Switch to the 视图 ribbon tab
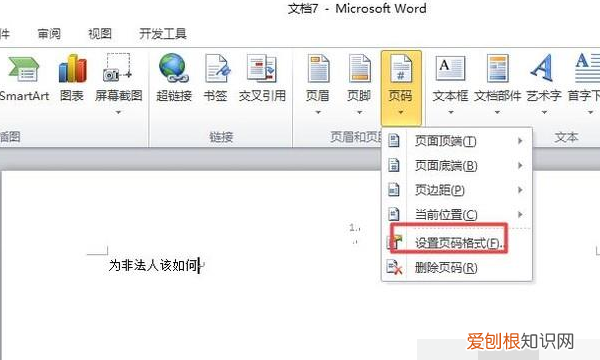The width and height of the screenshot is (600, 360). 100,34
